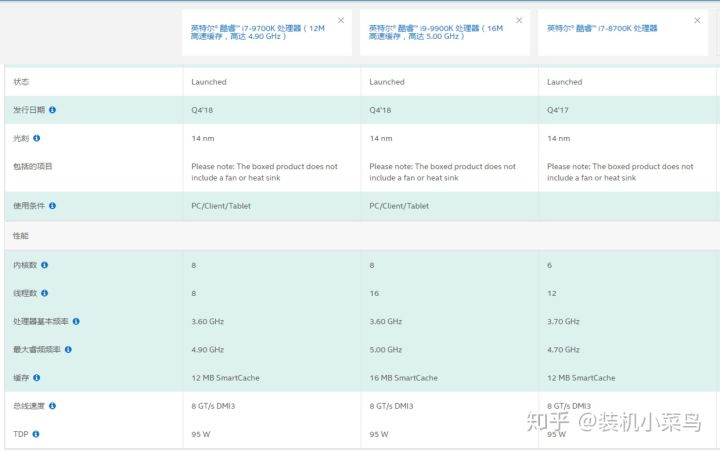The width and height of the screenshot is (720, 451).
Task: Select Launched status under i7-9700K
Action: [209, 82]
